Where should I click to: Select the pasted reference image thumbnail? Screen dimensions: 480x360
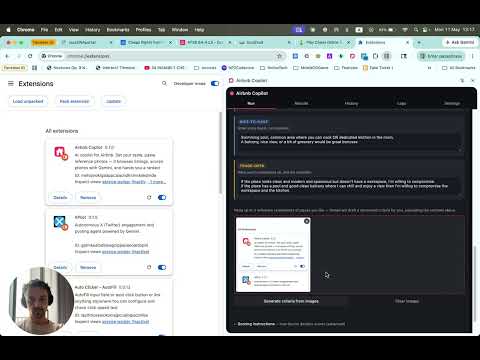pyautogui.click(x=273, y=255)
